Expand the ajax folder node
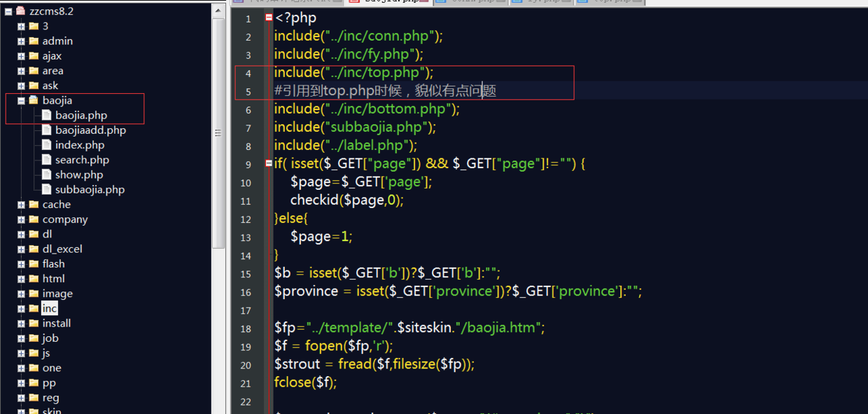 pyautogui.click(x=22, y=56)
